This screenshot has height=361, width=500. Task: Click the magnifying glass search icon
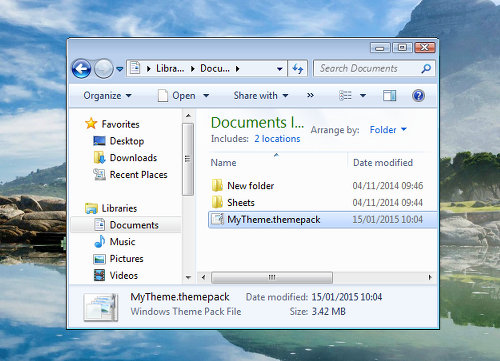pos(426,69)
